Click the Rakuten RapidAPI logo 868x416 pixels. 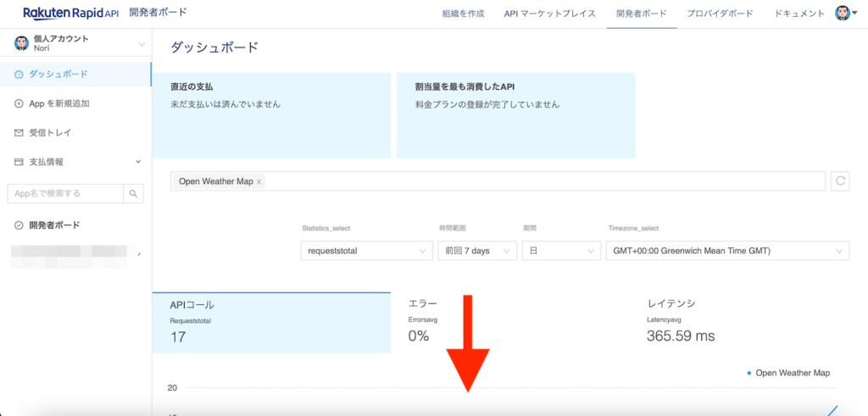click(x=70, y=14)
